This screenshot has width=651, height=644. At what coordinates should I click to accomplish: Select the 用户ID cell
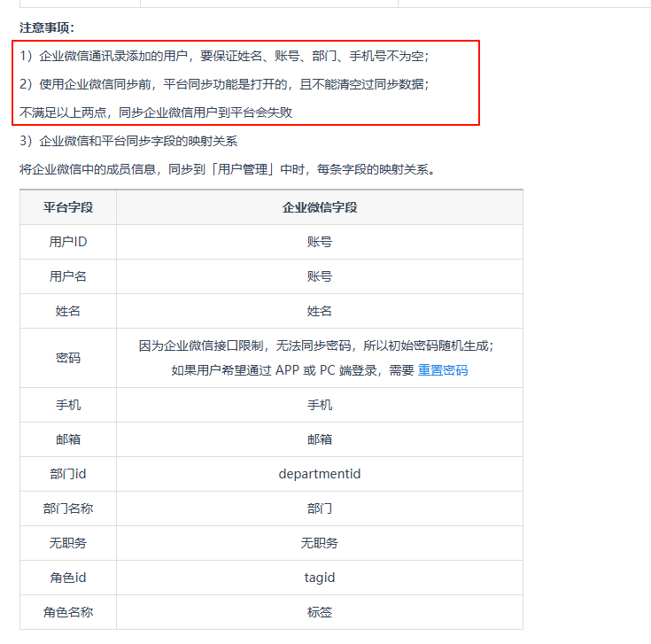coord(68,242)
